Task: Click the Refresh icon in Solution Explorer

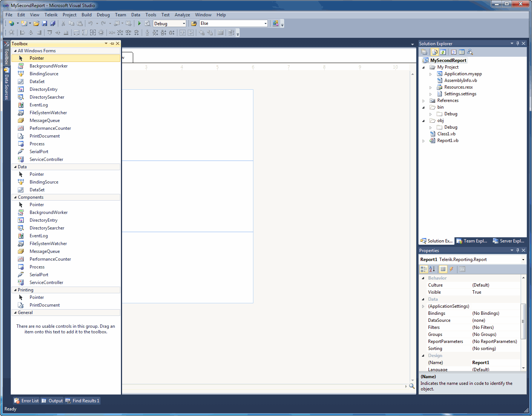Action: [443, 52]
